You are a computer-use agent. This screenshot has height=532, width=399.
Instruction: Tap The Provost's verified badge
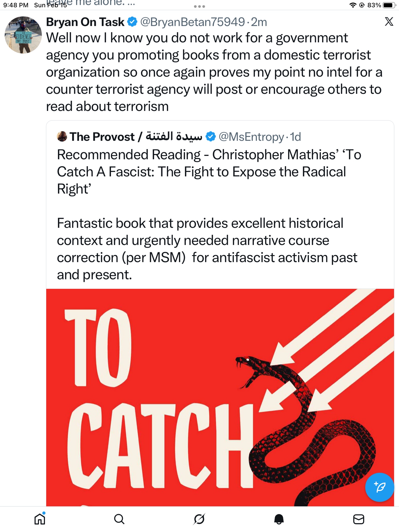[x=211, y=137]
